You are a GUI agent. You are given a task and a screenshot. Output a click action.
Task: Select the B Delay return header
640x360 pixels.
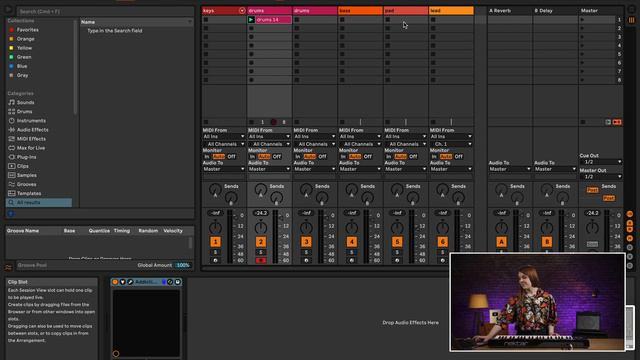[555, 11]
